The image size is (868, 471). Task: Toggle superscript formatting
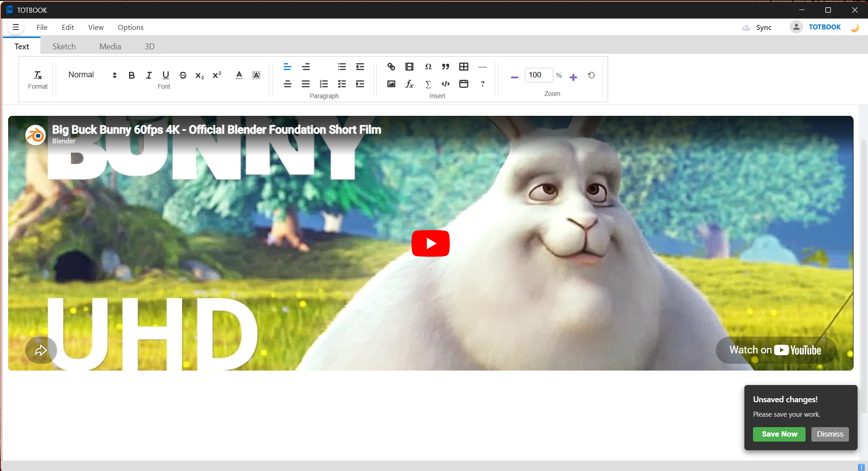pyautogui.click(x=217, y=75)
